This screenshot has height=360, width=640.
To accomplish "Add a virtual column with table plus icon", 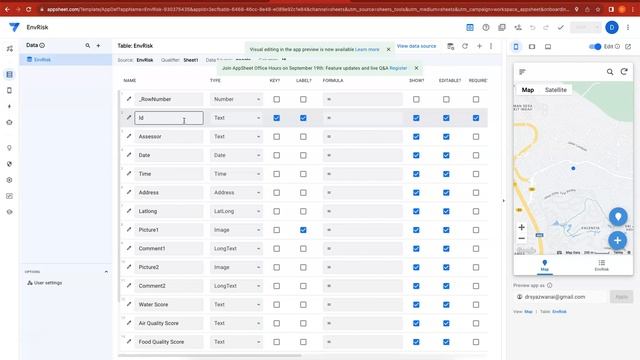I will tap(480, 46).
